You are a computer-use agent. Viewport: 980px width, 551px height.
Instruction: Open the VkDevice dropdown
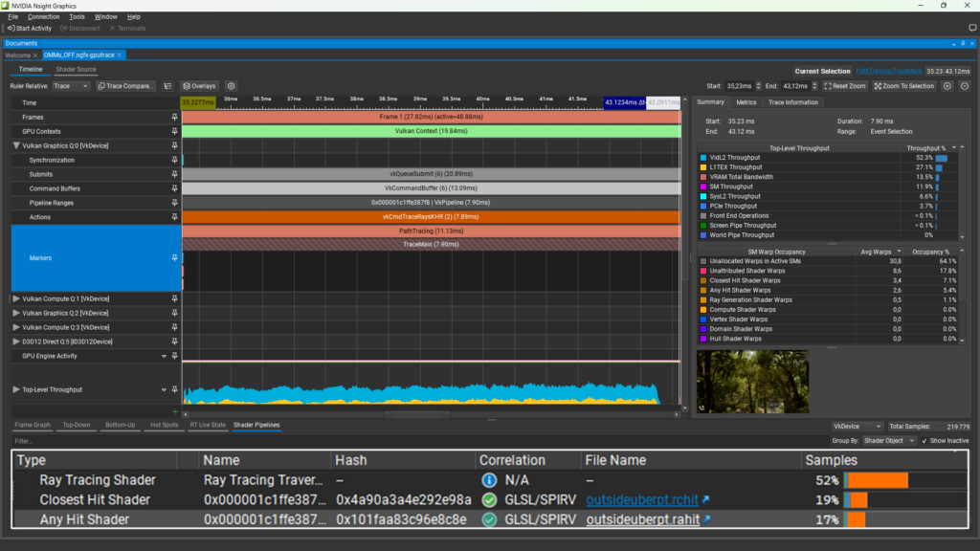pos(857,427)
